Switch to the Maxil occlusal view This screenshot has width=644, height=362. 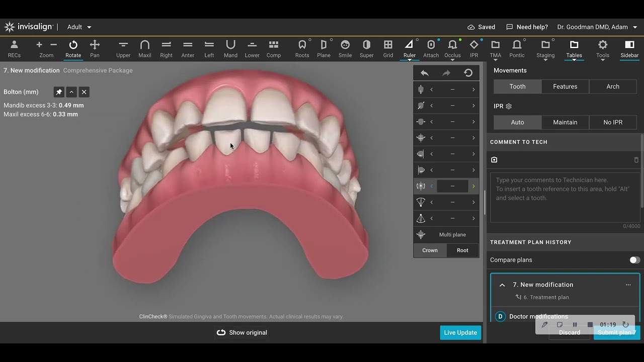click(145, 49)
